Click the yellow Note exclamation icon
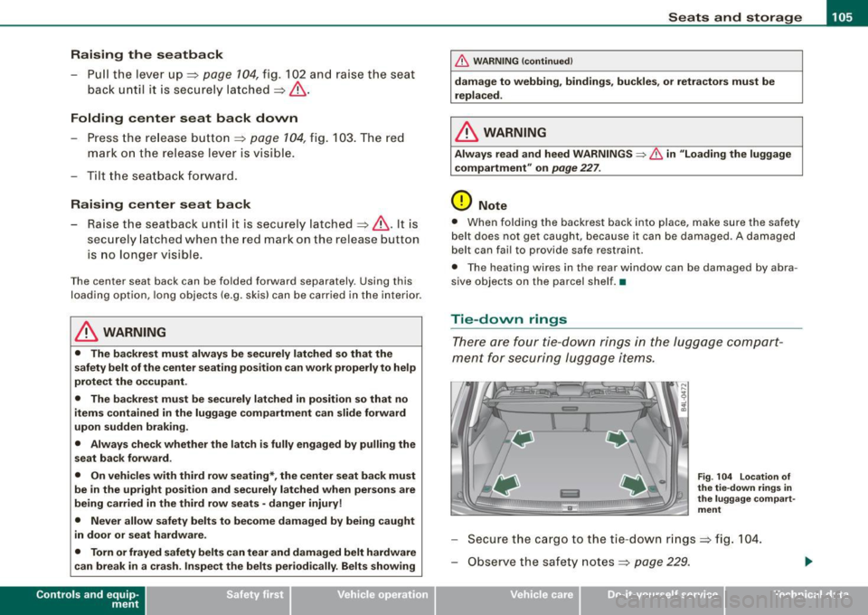The height and width of the screenshot is (615, 868). 462,201
